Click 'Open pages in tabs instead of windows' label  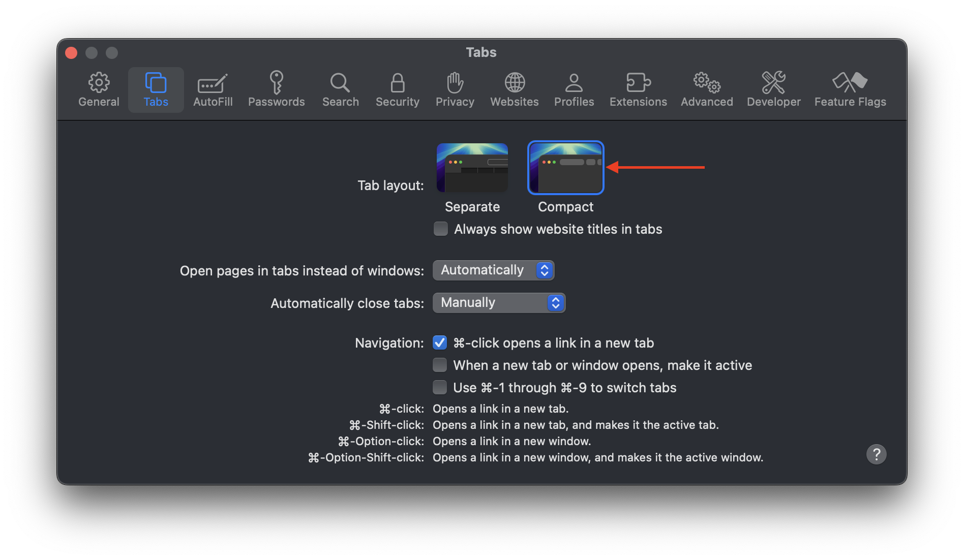tap(302, 271)
